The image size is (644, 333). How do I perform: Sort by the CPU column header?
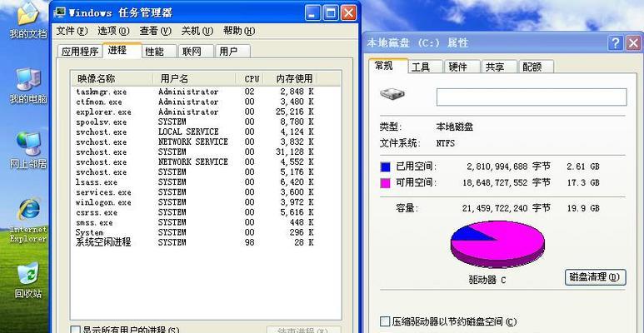pyautogui.click(x=250, y=79)
